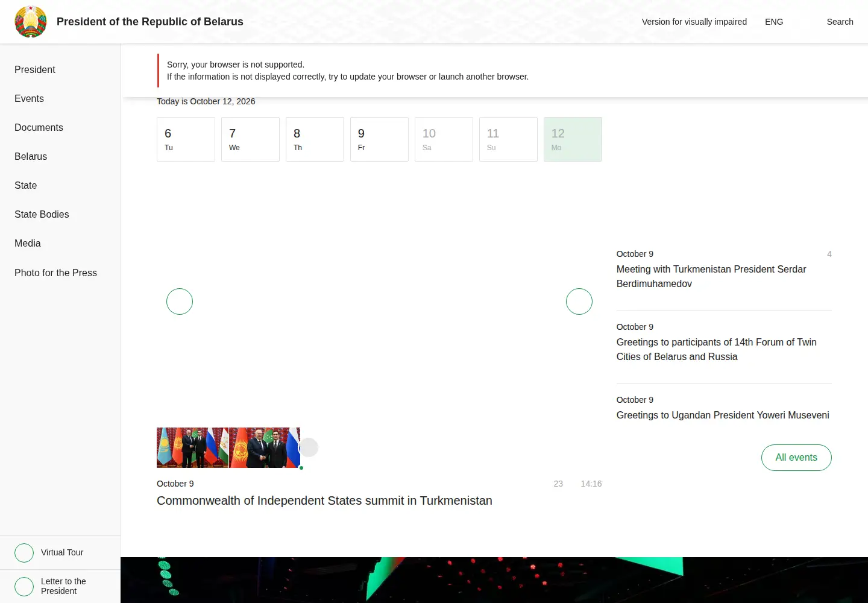Click the round control beside the summit thumbnails

pyautogui.click(x=309, y=447)
